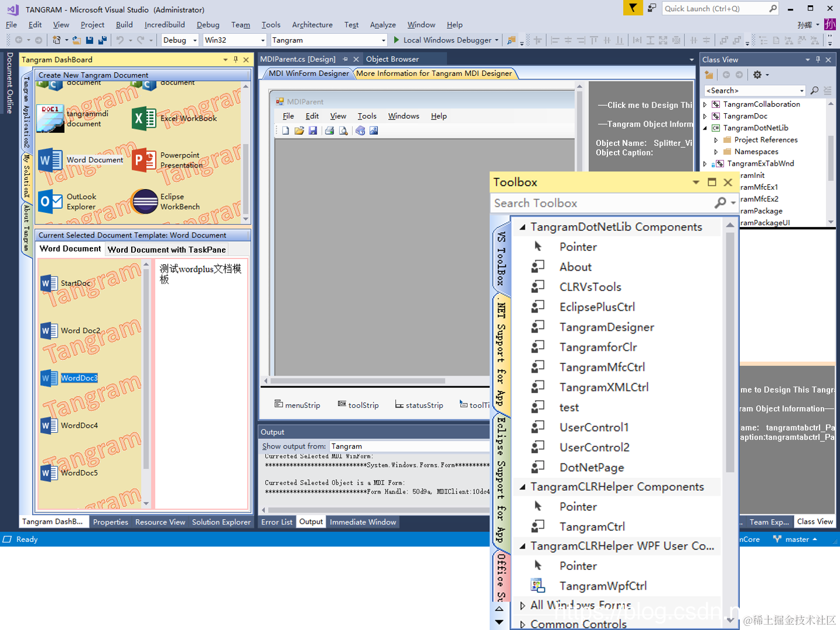
Task: Select DotNetPage in Toolbox list
Action: click(578, 468)
